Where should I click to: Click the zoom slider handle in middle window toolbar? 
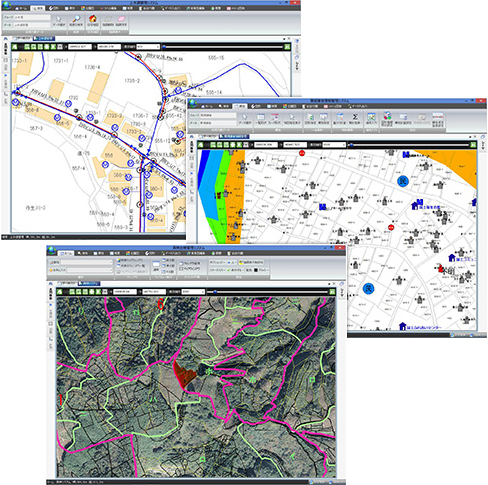point(351,145)
